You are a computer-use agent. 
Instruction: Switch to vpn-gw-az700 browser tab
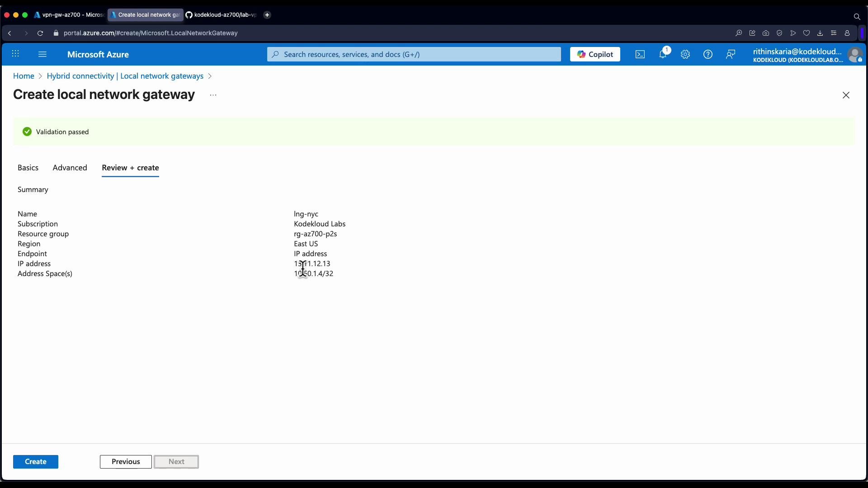[x=69, y=15]
